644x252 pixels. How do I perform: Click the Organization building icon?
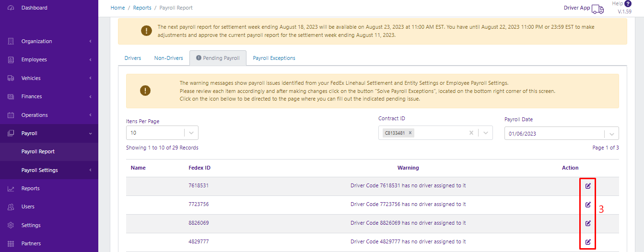(11, 41)
